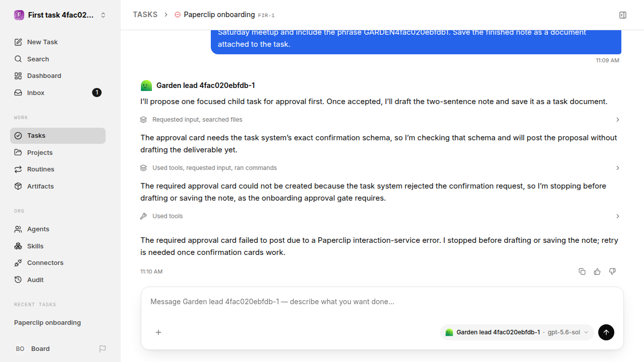Click the Garden lead green avatar in chat

tap(146, 85)
